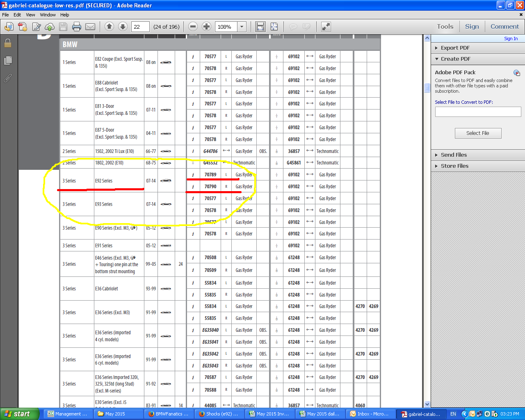
Task: Click the system clock 03:23 PM
Action: click(x=510, y=414)
